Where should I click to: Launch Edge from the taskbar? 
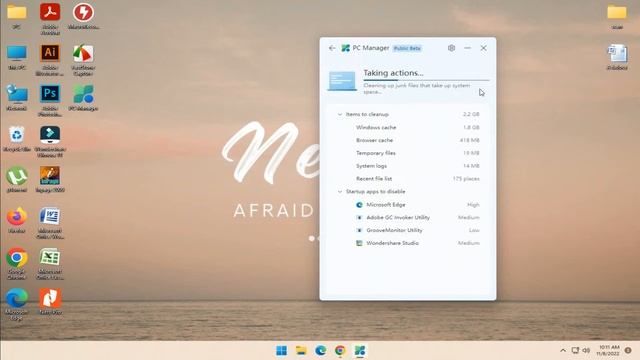pos(320,351)
